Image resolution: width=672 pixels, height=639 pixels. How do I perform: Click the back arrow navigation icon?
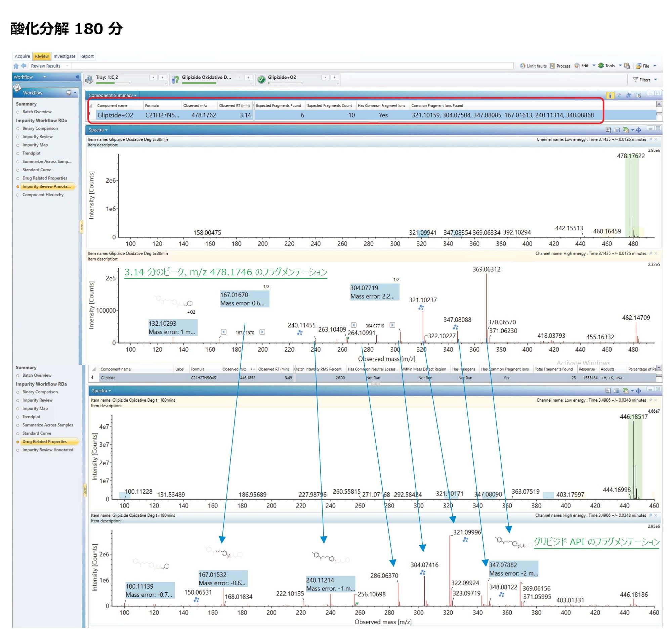coord(24,66)
